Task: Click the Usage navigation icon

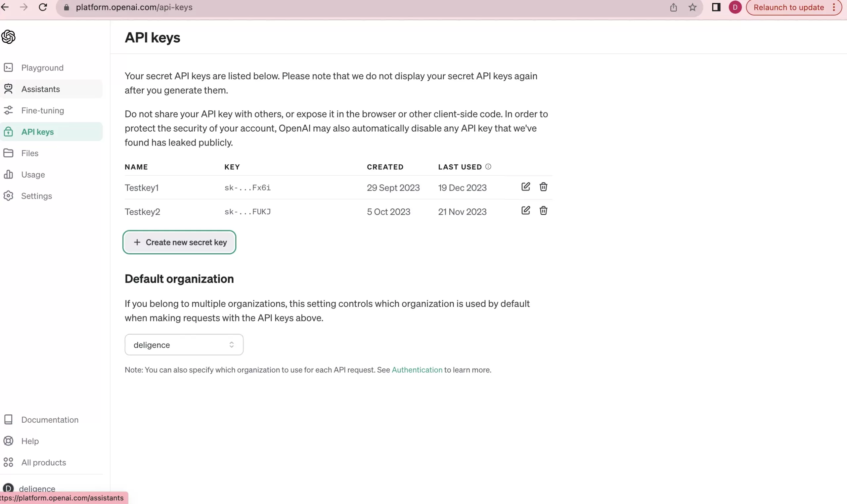Action: tap(8, 175)
